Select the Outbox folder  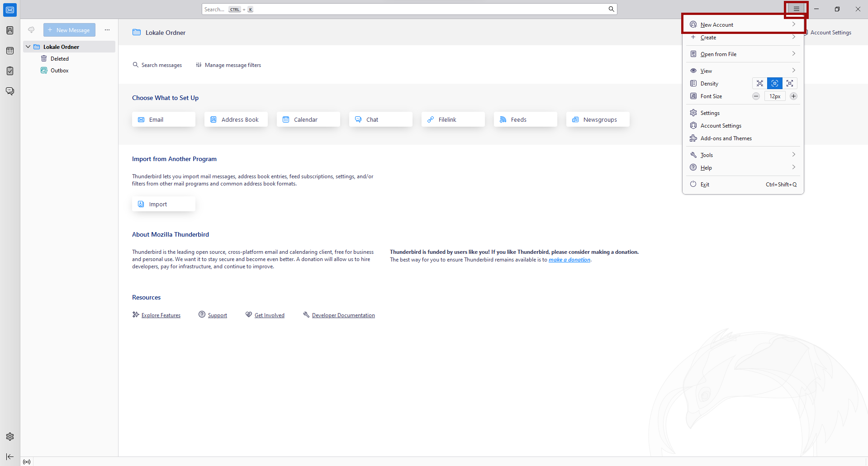pyautogui.click(x=59, y=71)
